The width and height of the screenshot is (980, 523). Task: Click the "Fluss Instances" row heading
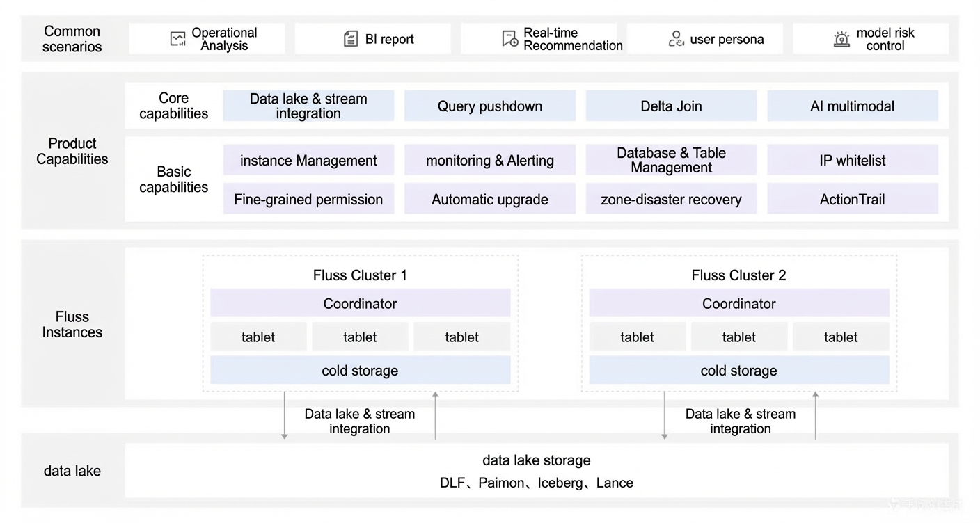[x=72, y=324]
